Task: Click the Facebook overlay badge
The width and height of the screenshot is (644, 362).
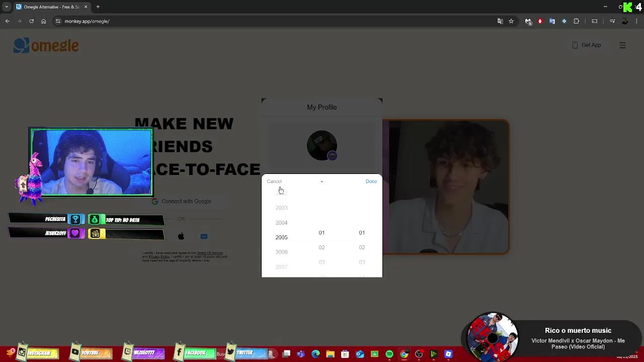Action: pyautogui.click(x=195, y=353)
